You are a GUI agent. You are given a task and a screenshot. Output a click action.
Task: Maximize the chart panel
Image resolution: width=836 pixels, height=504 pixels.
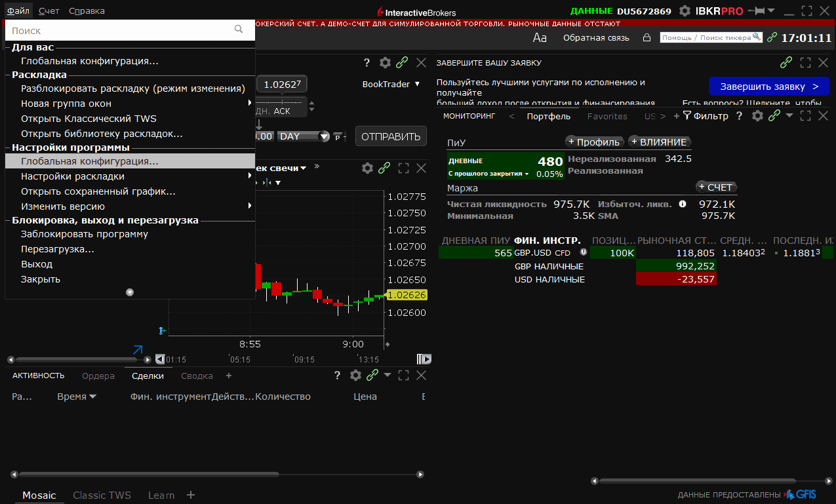[x=403, y=168]
